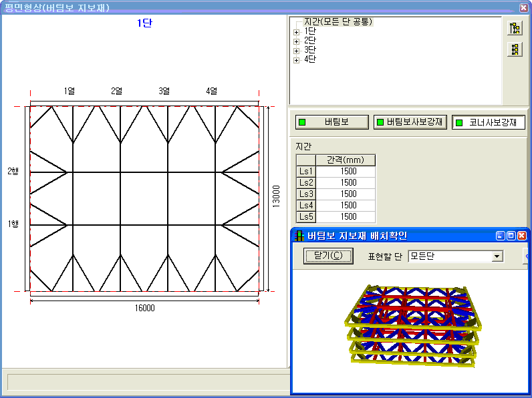This screenshot has height=398, width=532.
Task: Close the 버팀보 지보재 배치확인 window
Action: click(x=522, y=236)
